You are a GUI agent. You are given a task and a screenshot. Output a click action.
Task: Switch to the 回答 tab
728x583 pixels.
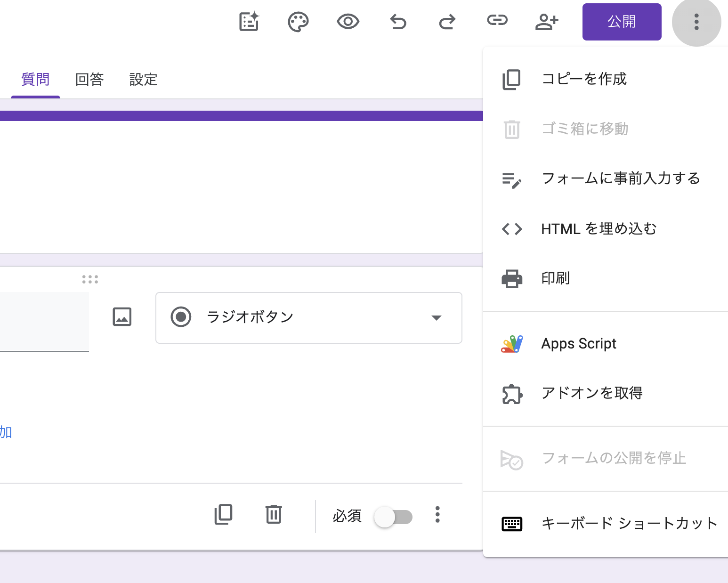(89, 79)
